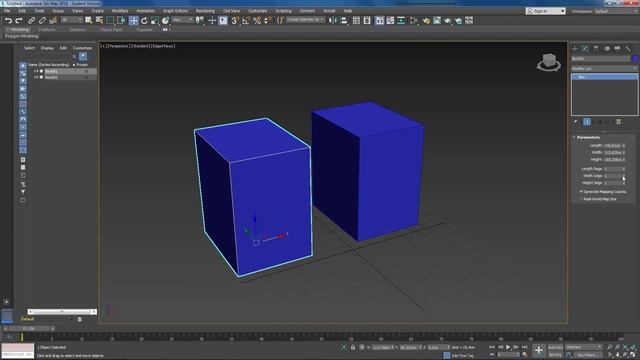Open the Rendering menu
The width and height of the screenshot is (640, 360).
click(x=205, y=11)
